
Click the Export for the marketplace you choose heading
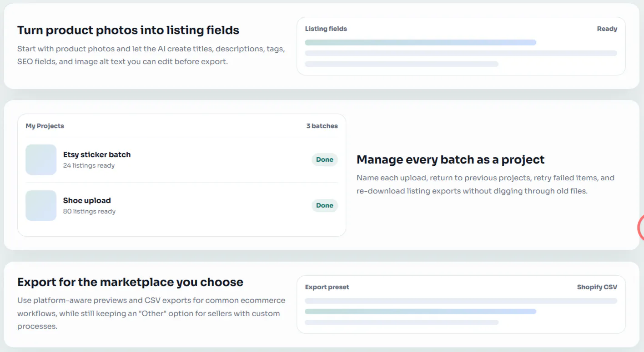coord(130,282)
